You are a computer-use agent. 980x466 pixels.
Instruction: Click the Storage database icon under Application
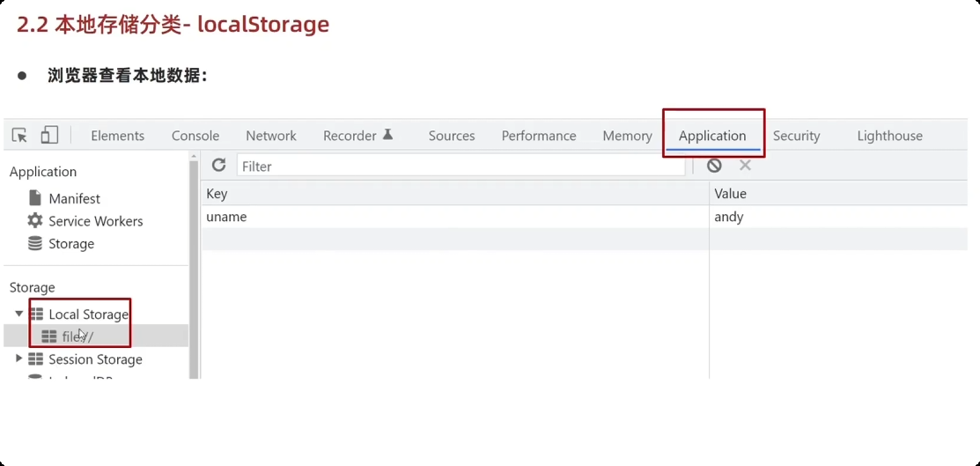coord(35,243)
